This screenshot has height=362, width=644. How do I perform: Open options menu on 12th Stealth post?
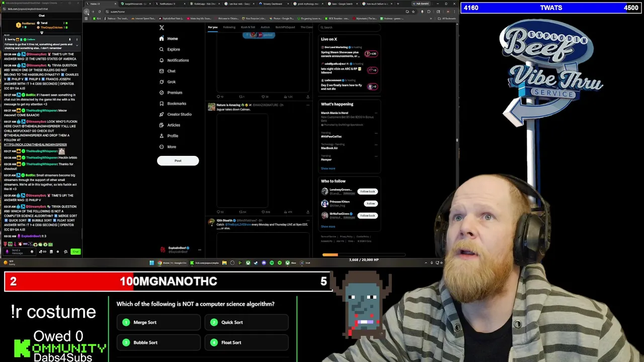307,221
